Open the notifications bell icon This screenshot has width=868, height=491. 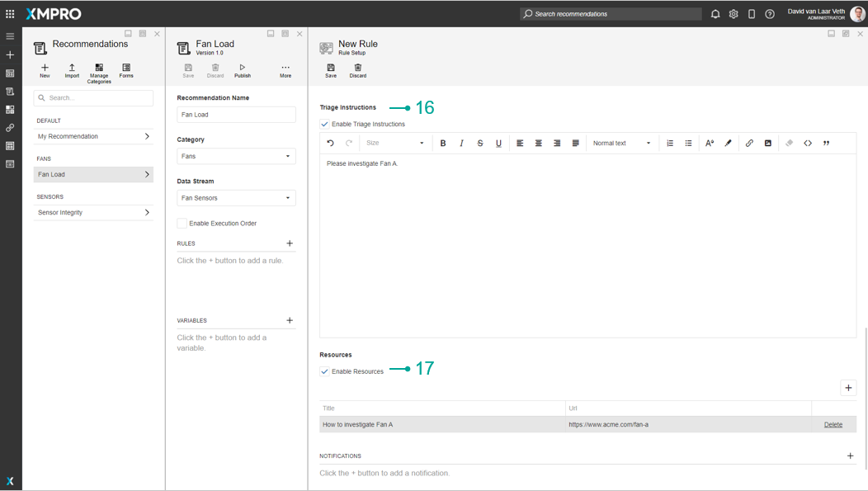(715, 14)
